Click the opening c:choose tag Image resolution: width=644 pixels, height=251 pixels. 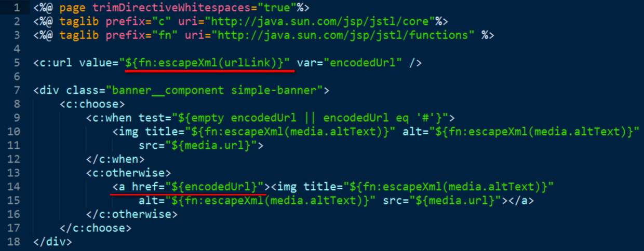tap(92, 104)
